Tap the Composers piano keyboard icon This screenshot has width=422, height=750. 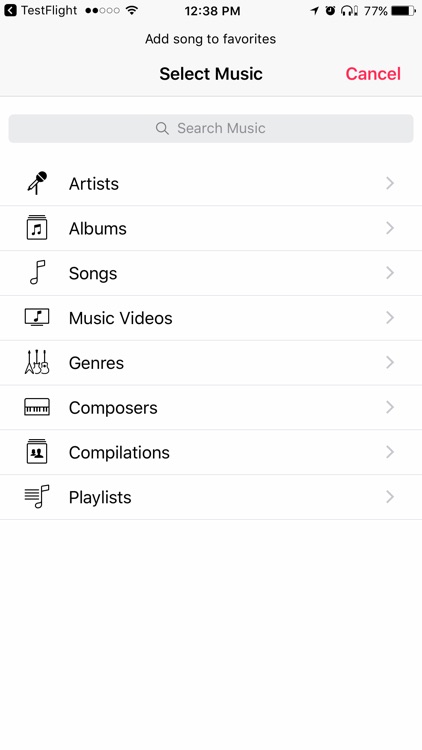pyautogui.click(x=37, y=407)
